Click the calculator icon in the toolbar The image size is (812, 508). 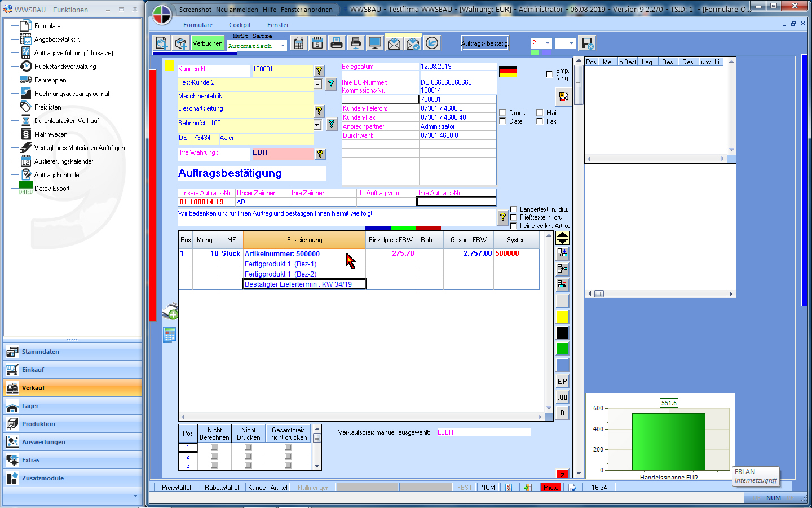tap(299, 43)
